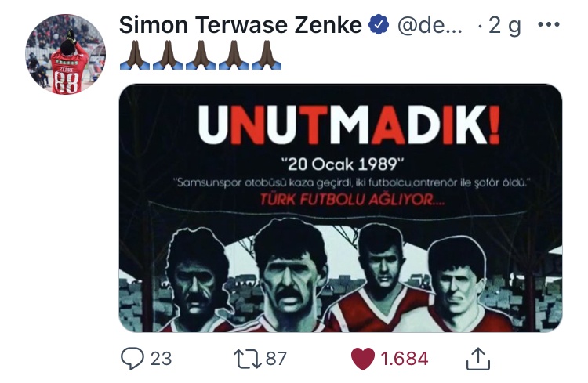Open Simon Terwase Zenke's profile avatar

pos(66,54)
